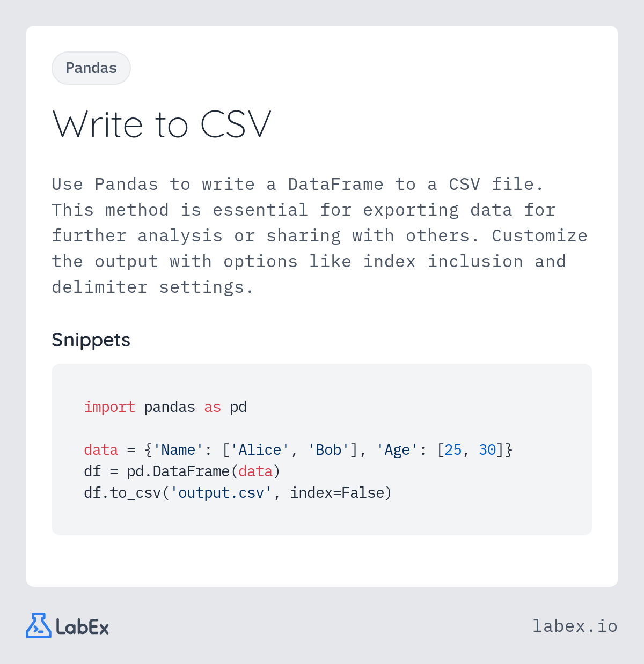Click pd.DataFrame in the snippet
The image size is (644, 664).
click(x=178, y=471)
